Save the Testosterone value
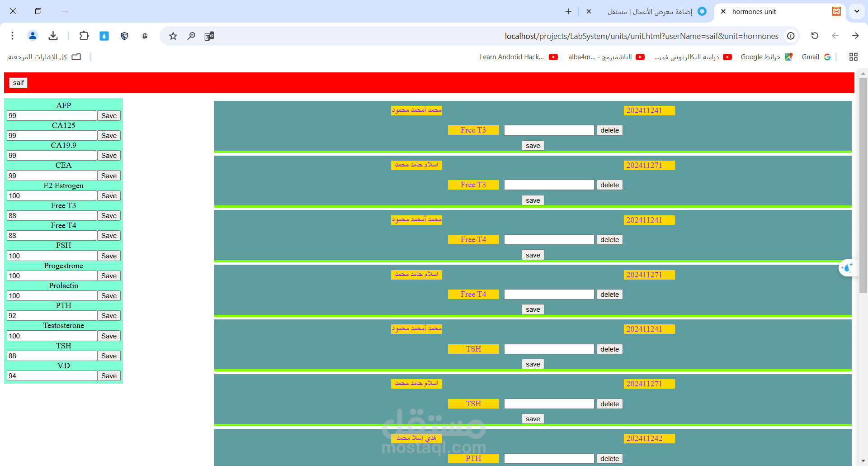Image resolution: width=868 pixels, height=466 pixels. click(109, 336)
